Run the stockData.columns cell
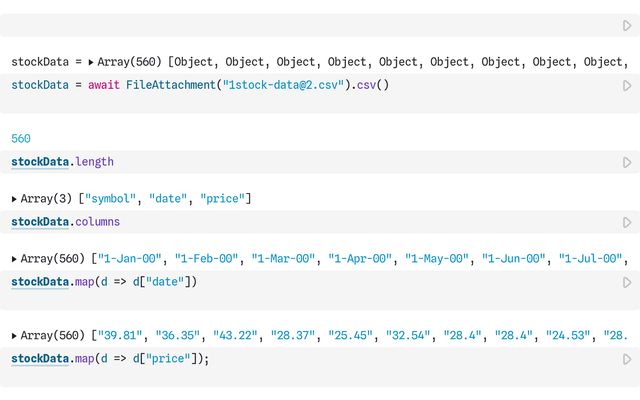Image resolution: width=640 pixels, height=400 pixels. pos(627,222)
